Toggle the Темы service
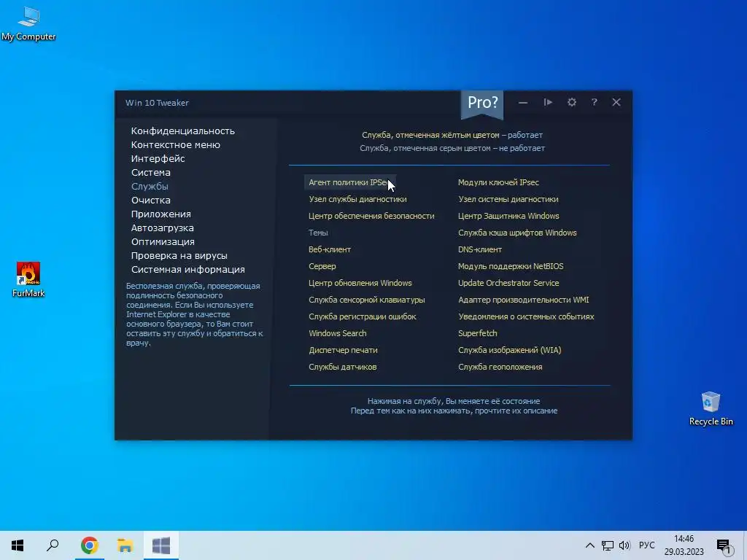The image size is (747, 560). click(318, 233)
